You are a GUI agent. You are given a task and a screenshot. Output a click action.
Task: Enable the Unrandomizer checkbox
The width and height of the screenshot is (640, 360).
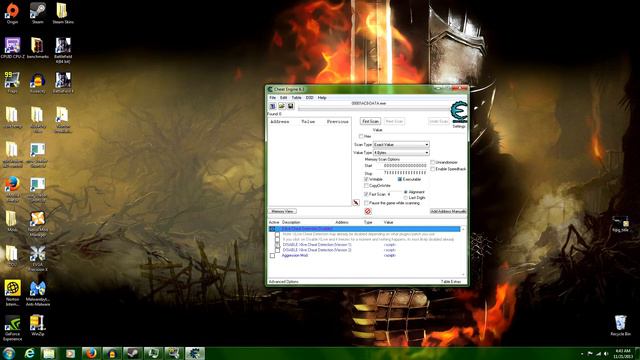(433, 162)
